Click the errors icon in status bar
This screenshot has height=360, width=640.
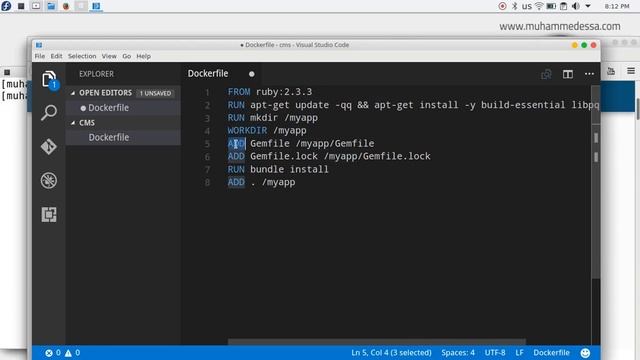[x=49, y=353]
